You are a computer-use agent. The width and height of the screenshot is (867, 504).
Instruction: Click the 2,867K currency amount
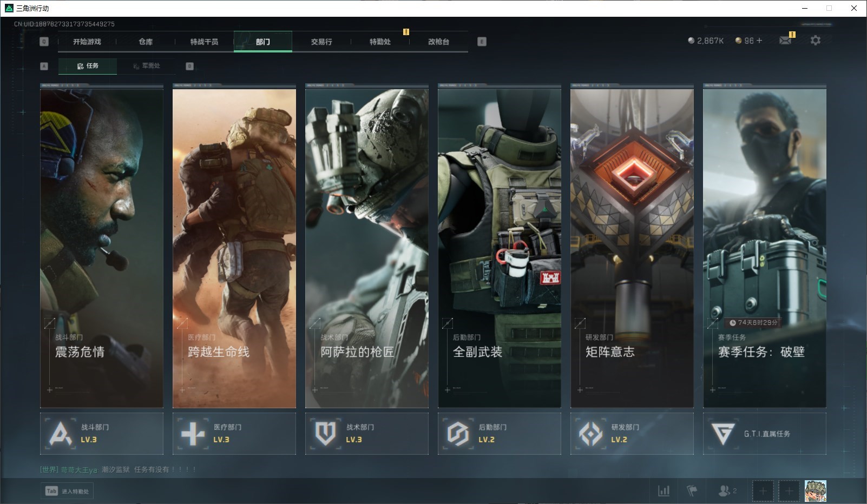pos(710,41)
